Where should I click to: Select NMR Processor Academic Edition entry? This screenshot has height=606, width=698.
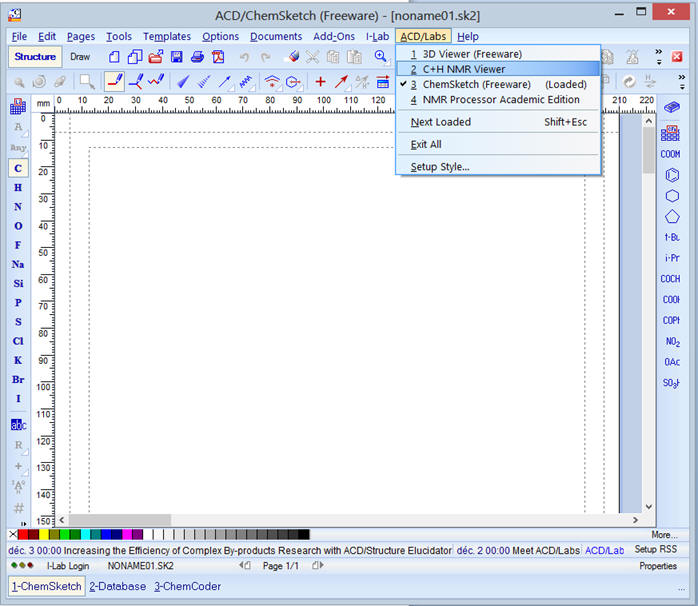pos(498,100)
